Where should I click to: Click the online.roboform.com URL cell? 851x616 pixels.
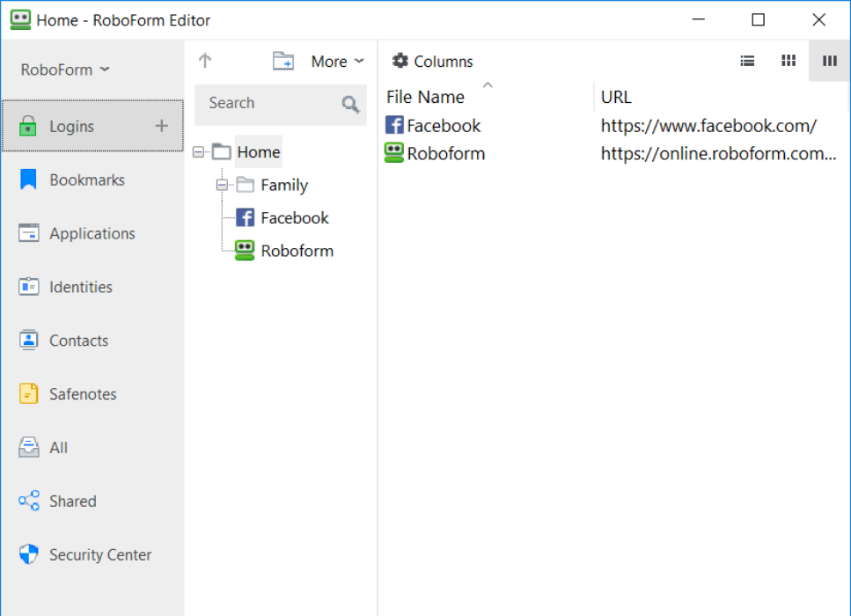tap(718, 154)
